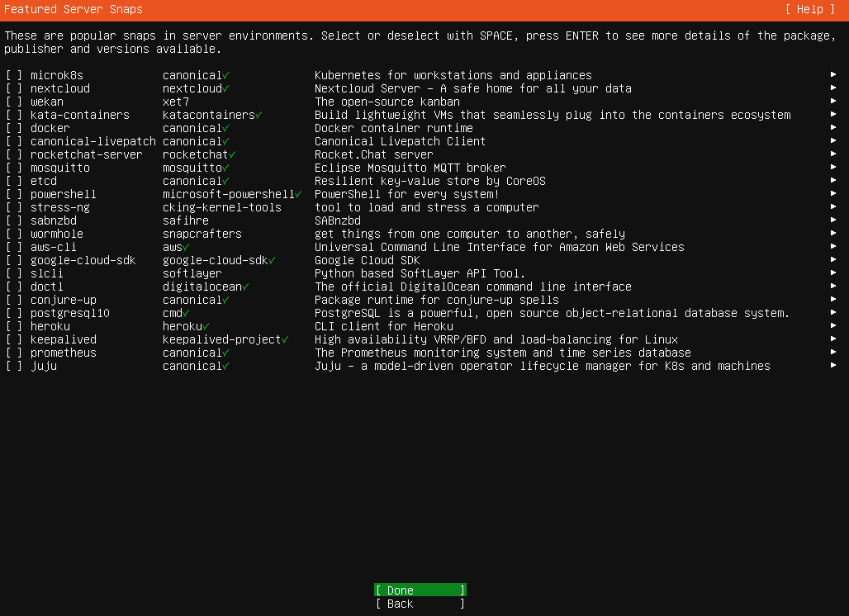
Task: Click description 'Canonical Livepatch Client'
Action: 400,141
